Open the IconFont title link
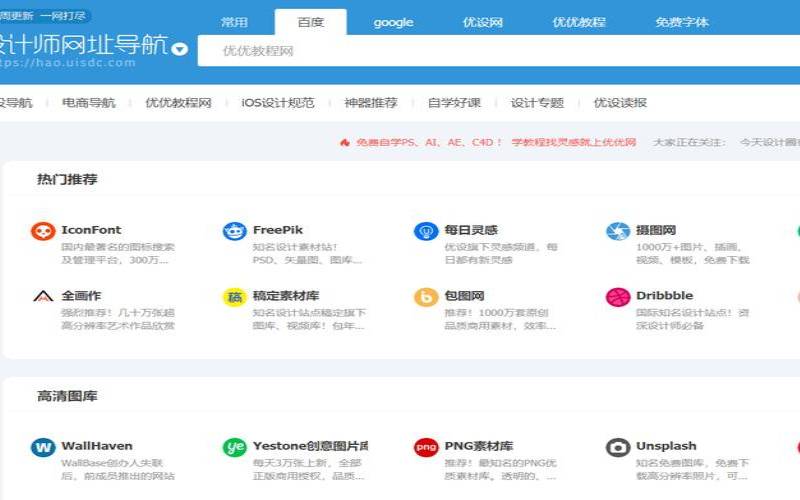 (91, 230)
